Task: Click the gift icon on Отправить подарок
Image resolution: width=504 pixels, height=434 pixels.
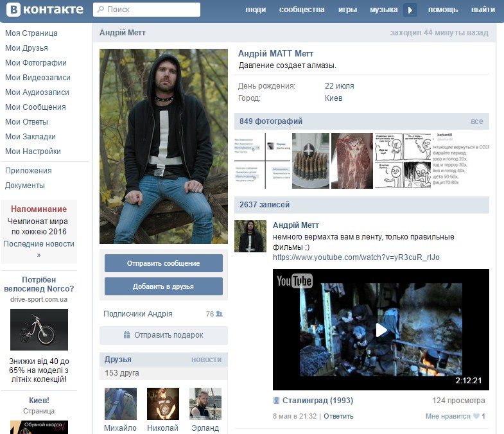Action: pos(127,335)
